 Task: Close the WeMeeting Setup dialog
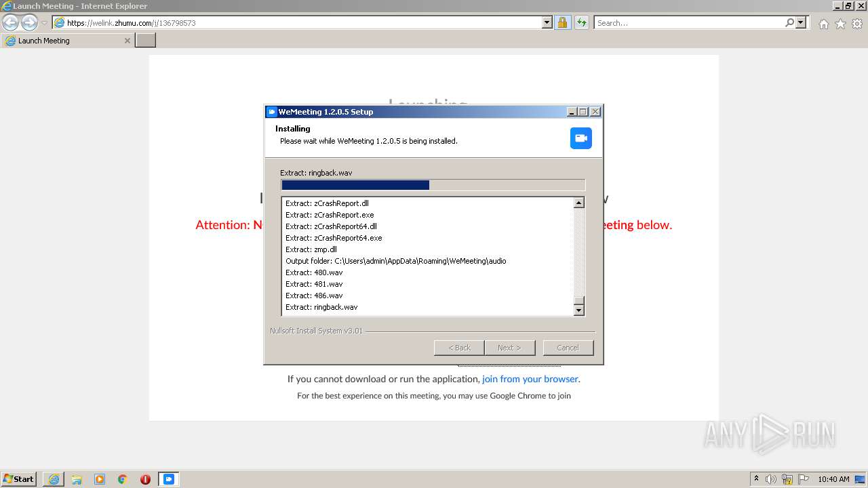click(595, 112)
